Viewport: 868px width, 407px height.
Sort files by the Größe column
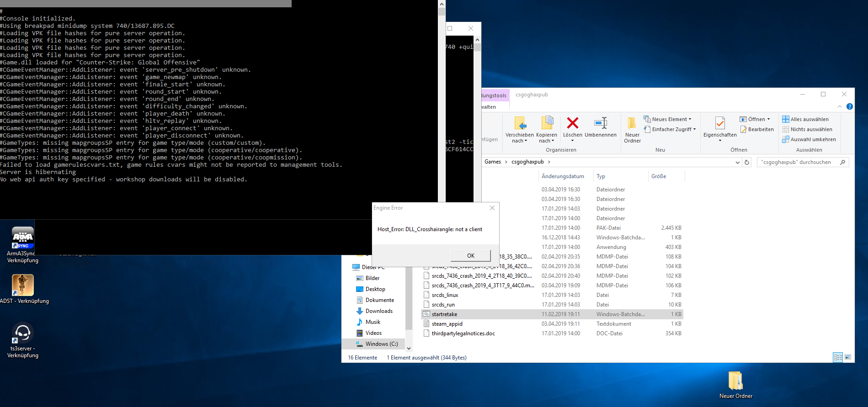coord(666,176)
